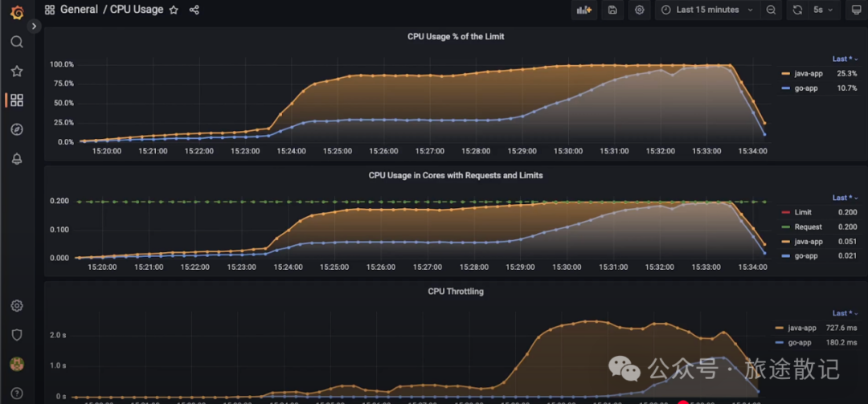Toggle the Request series in the cores legend
The image size is (868, 404).
coord(809,227)
